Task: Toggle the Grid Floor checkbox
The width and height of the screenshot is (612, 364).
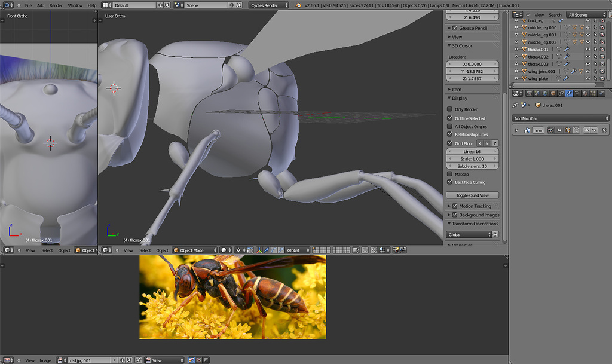Action: pyautogui.click(x=449, y=143)
